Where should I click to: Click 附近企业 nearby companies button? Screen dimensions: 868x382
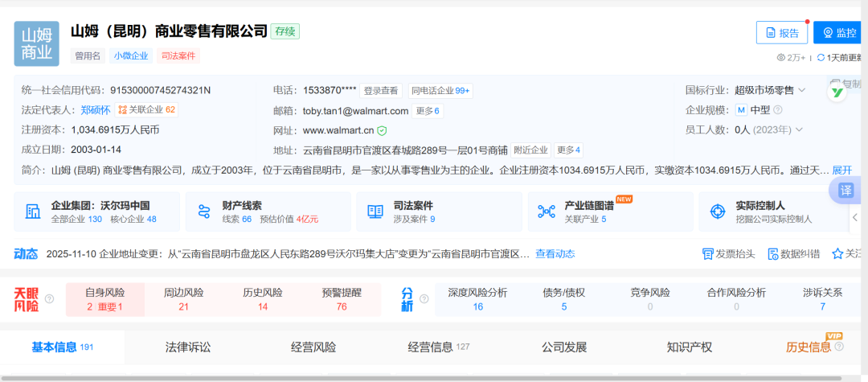530,150
